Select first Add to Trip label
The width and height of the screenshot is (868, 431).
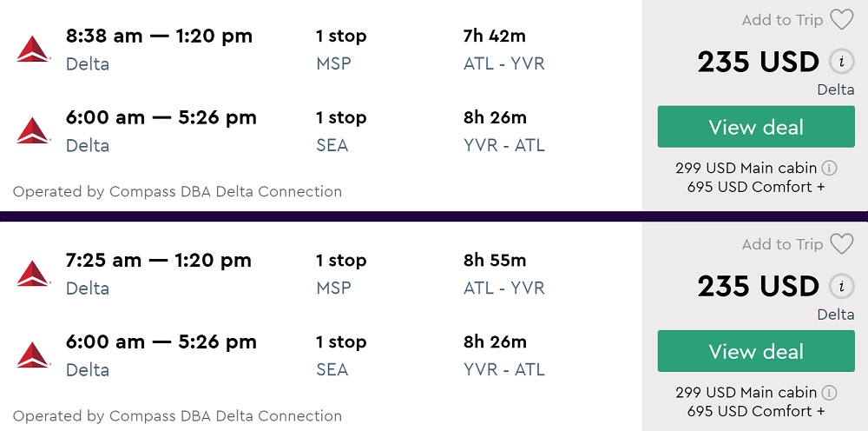click(x=782, y=20)
